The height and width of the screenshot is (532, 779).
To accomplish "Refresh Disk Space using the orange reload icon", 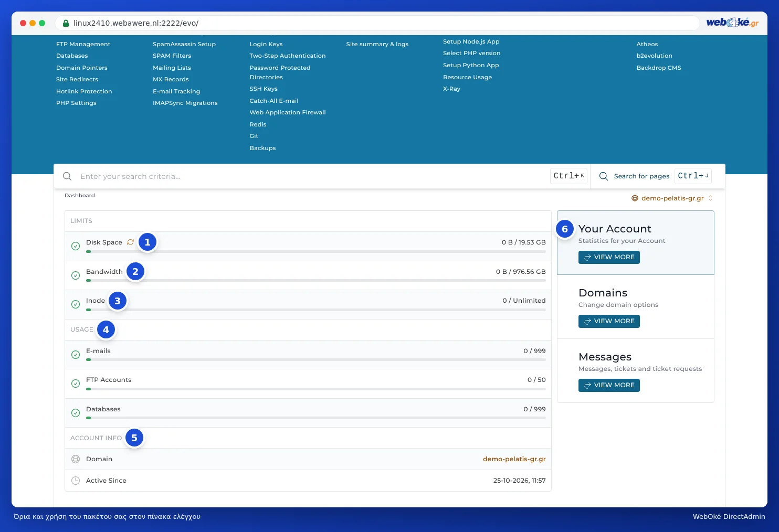I will pos(130,242).
